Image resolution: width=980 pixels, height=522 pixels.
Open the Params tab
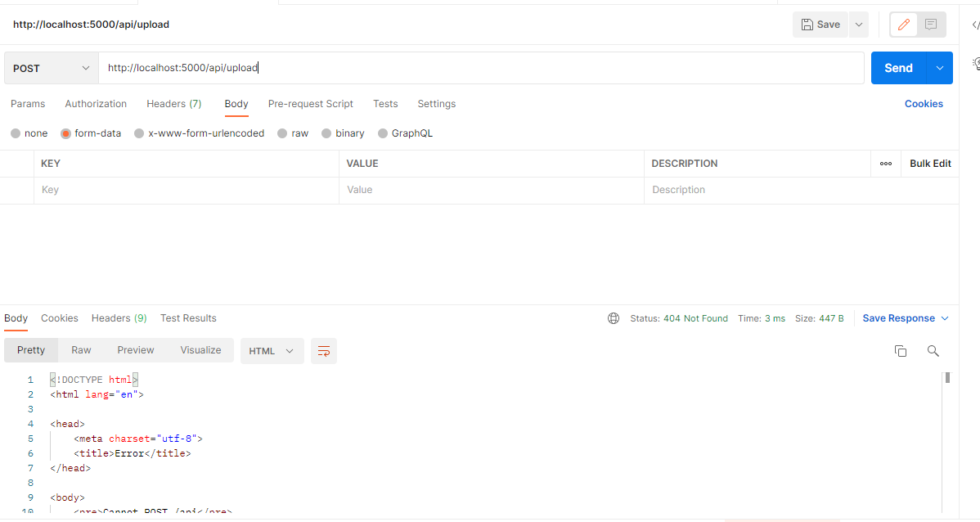tap(28, 104)
